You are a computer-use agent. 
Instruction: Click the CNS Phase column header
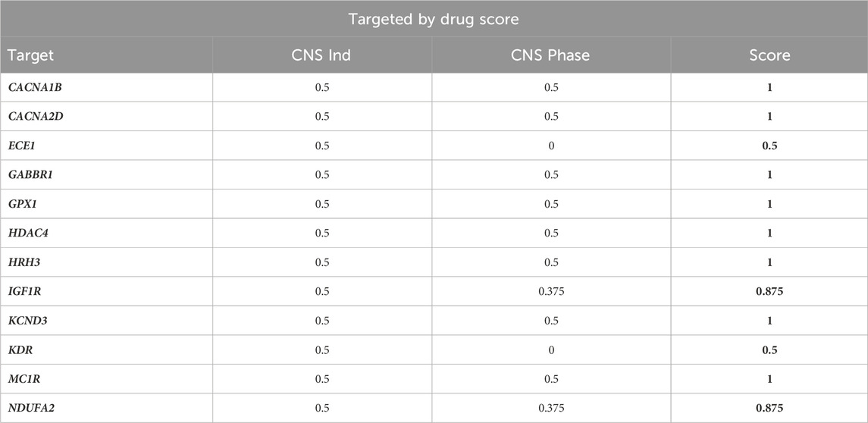(551, 55)
